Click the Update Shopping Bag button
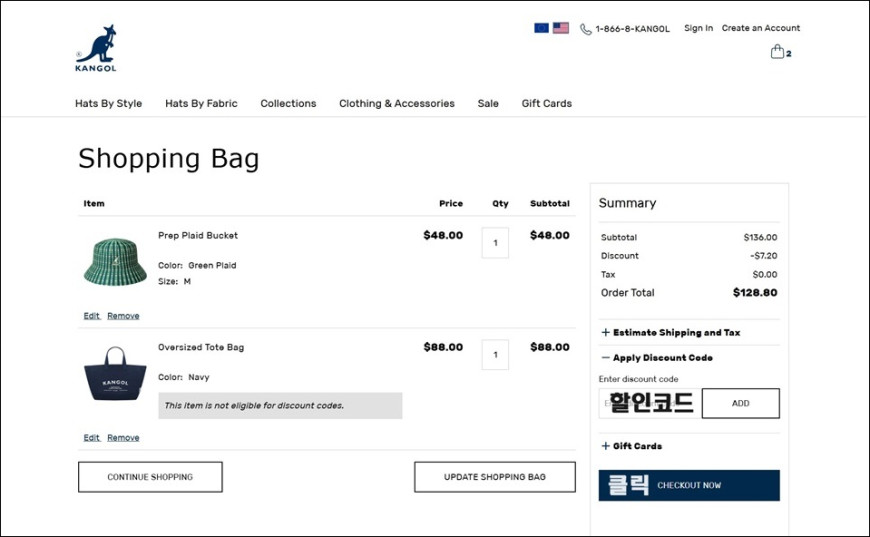 coord(495,477)
